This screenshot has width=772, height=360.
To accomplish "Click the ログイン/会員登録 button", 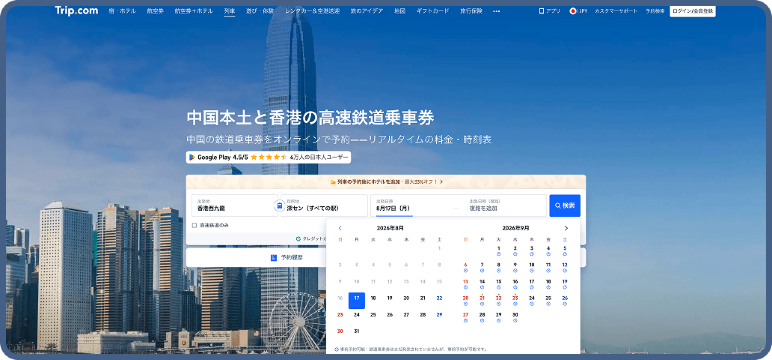I will click(692, 11).
